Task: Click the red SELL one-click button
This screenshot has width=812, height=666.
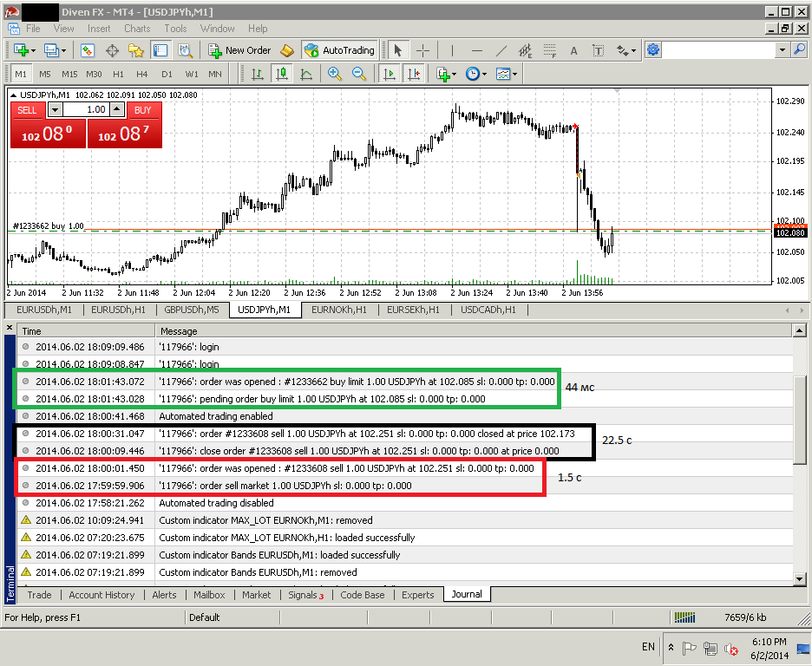Action: pos(49,134)
